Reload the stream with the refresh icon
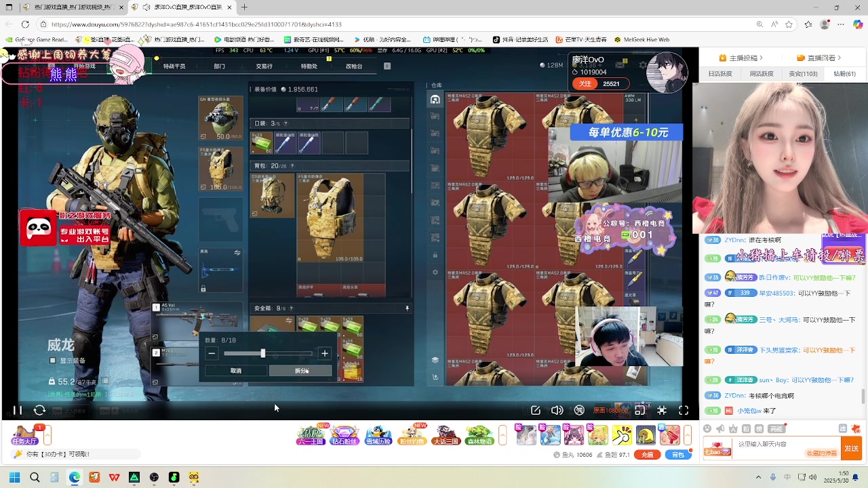Image resolution: width=868 pixels, height=488 pixels. tap(39, 410)
